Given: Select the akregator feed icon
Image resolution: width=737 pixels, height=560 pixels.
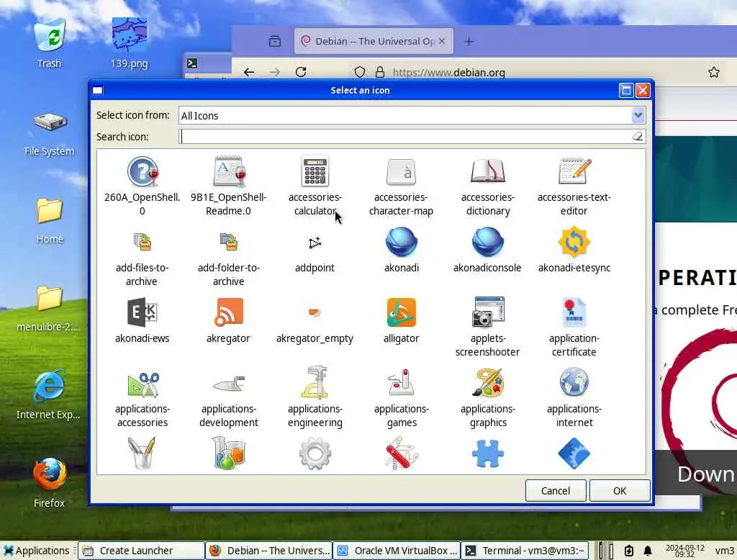Looking at the screenshot, I should 229,312.
